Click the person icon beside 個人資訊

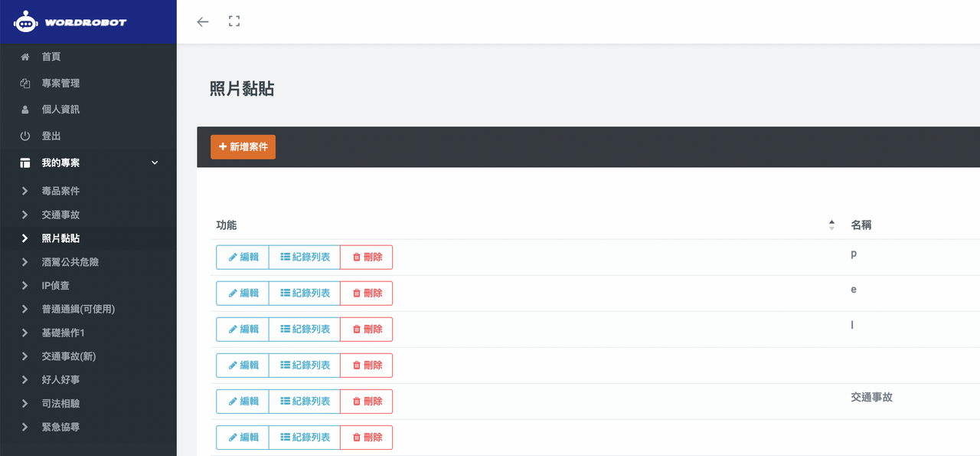coord(25,110)
